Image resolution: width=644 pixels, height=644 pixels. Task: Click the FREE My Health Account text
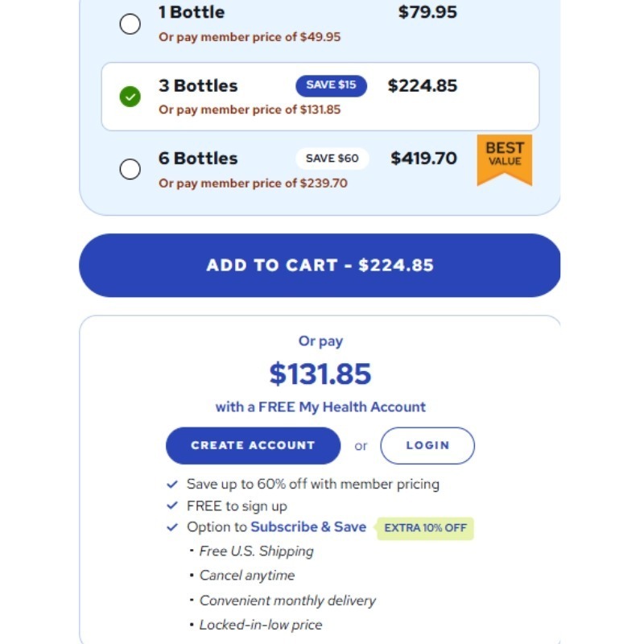coord(320,407)
